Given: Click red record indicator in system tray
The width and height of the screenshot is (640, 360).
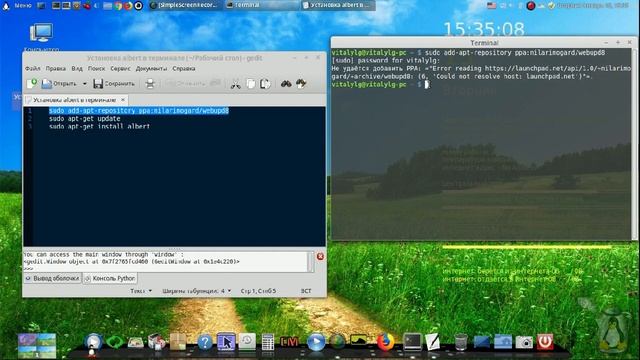Looking at the screenshot, I should (531, 6).
